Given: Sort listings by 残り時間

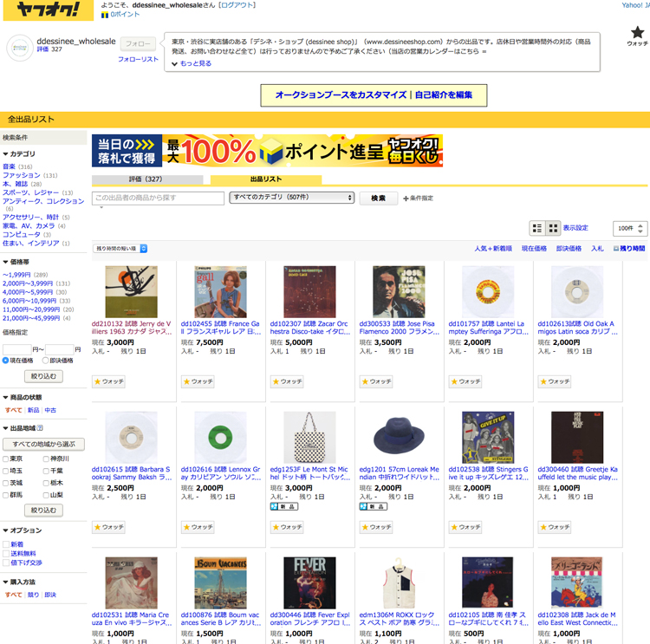Looking at the screenshot, I should tap(632, 249).
